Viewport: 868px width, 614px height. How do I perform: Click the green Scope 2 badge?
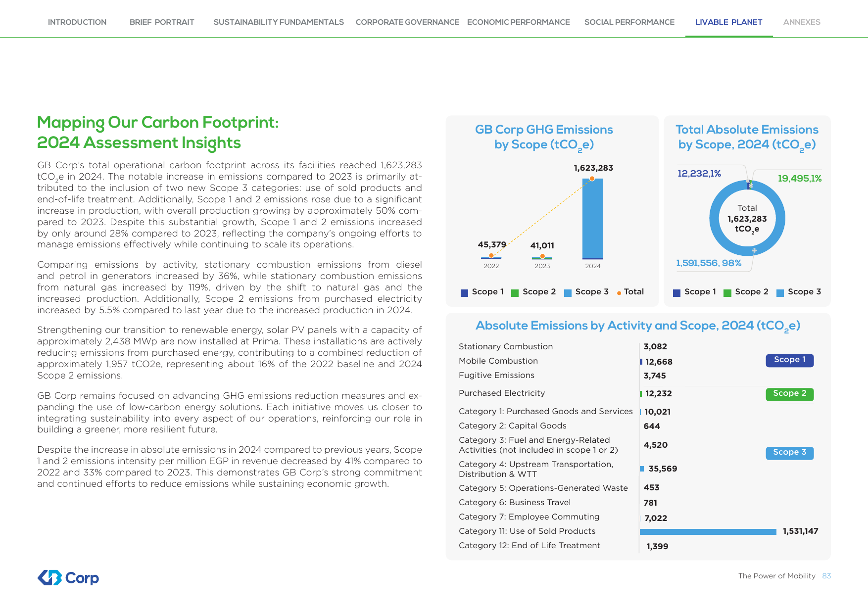click(790, 394)
